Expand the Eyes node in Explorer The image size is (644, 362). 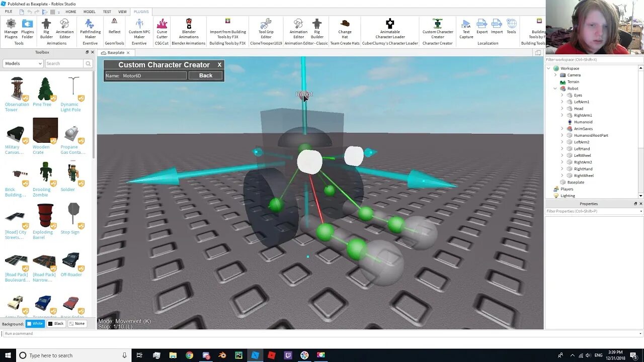(562, 95)
